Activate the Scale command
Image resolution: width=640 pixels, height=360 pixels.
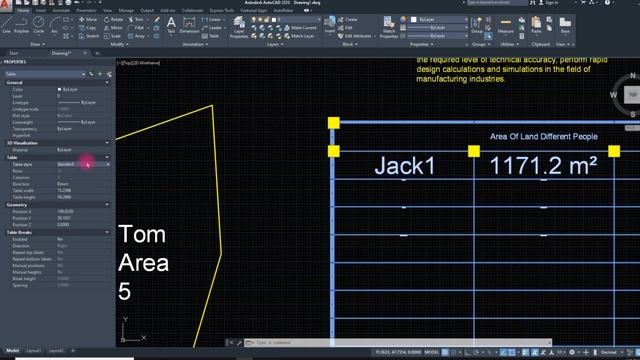(112, 36)
